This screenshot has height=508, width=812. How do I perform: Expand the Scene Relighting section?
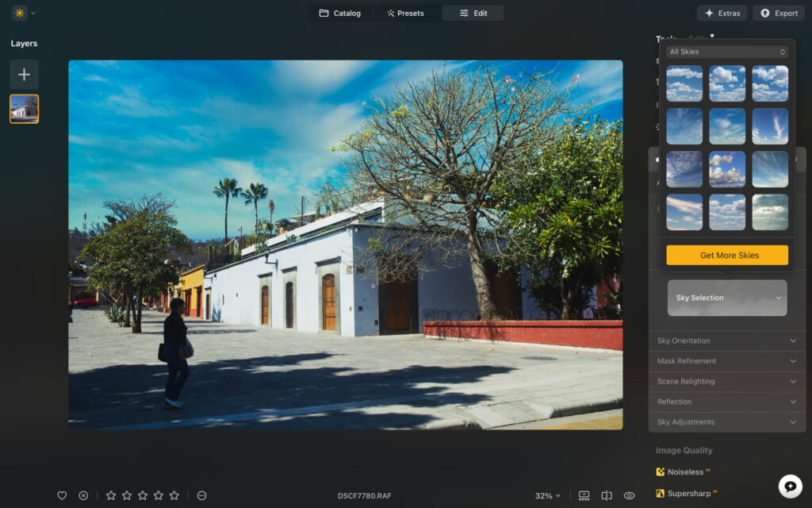click(x=726, y=381)
